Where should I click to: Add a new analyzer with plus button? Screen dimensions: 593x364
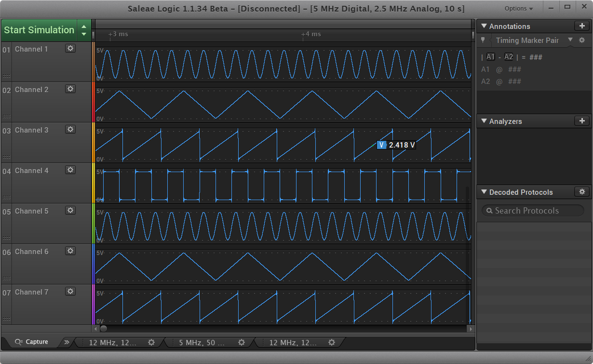(582, 121)
